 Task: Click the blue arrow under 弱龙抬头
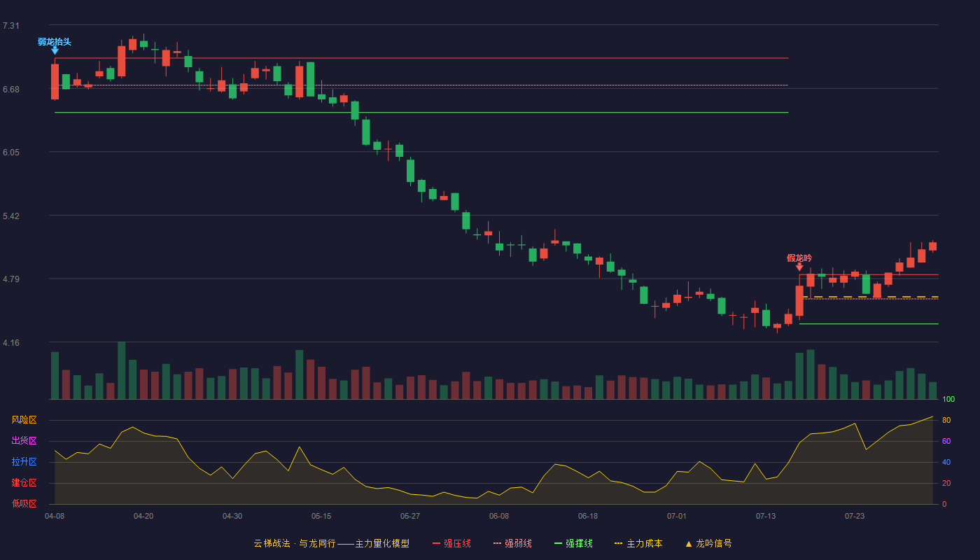click(x=55, y=50)
